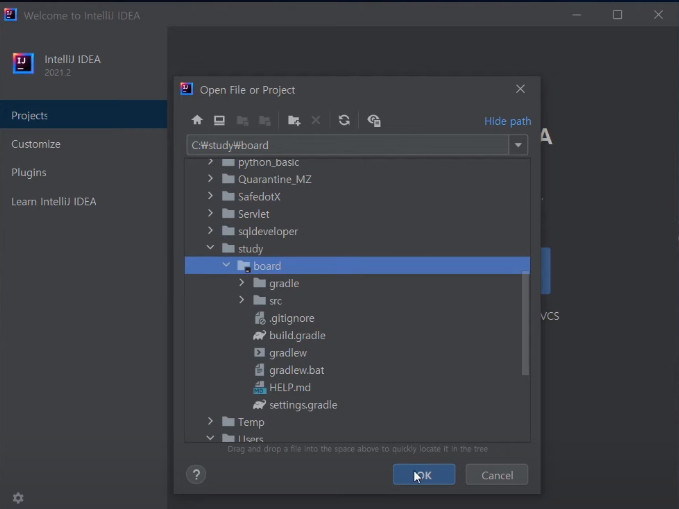This screenshot has width=679, height=509.
Task: Expand the gradle subfolder
Action: tap(242, 282)
